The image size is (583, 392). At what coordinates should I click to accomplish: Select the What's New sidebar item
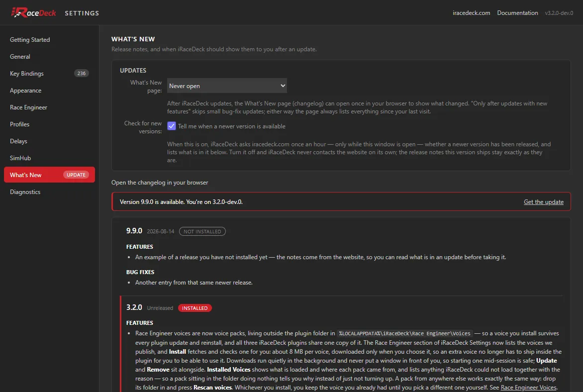49,175
